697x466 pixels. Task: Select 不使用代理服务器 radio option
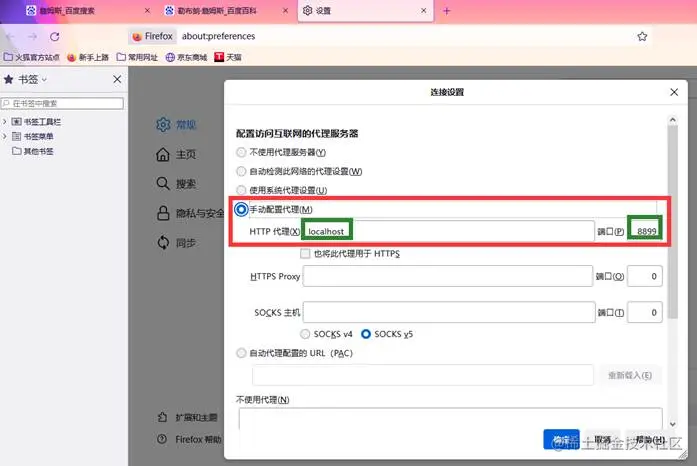[x=241, y=152]
